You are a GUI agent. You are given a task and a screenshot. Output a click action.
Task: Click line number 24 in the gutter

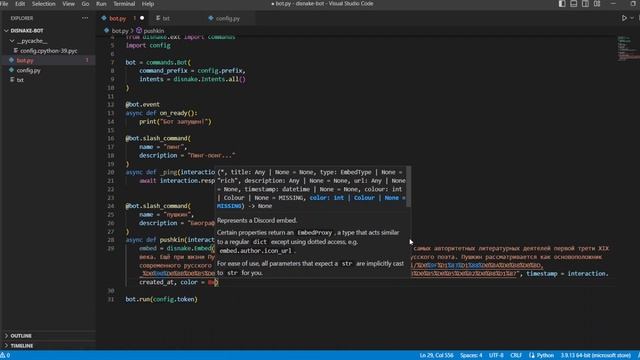pyautogui.click(x=111, y=206)
